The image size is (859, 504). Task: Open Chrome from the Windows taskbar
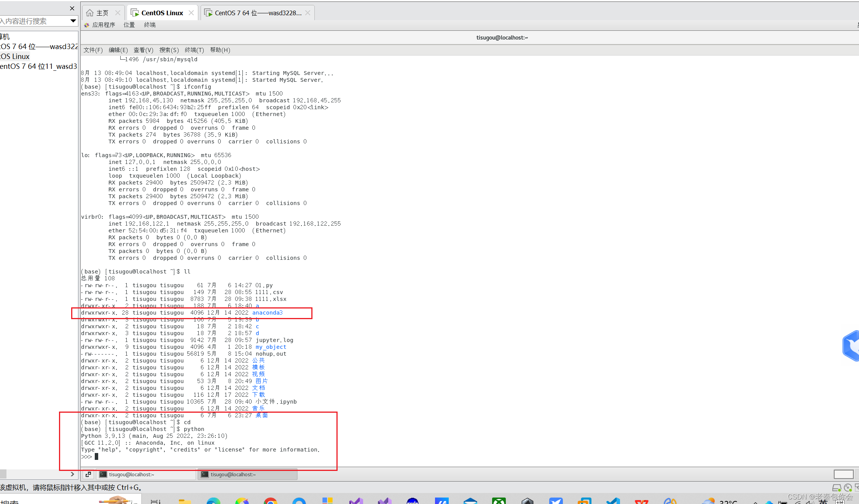point(271,501)
